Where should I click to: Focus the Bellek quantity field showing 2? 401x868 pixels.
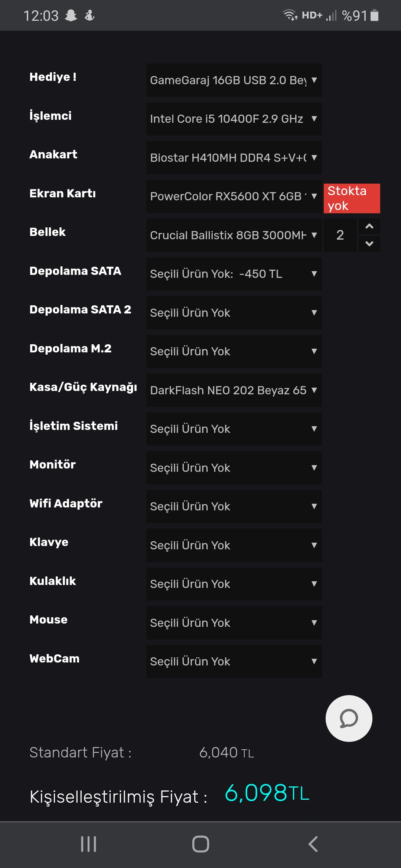pyautogui.click(x=340, y=235)
